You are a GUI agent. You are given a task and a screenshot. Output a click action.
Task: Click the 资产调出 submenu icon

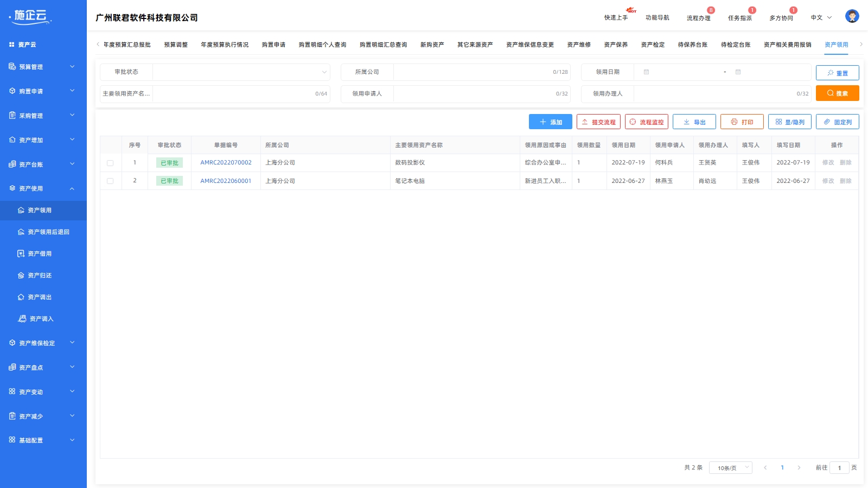21,297
